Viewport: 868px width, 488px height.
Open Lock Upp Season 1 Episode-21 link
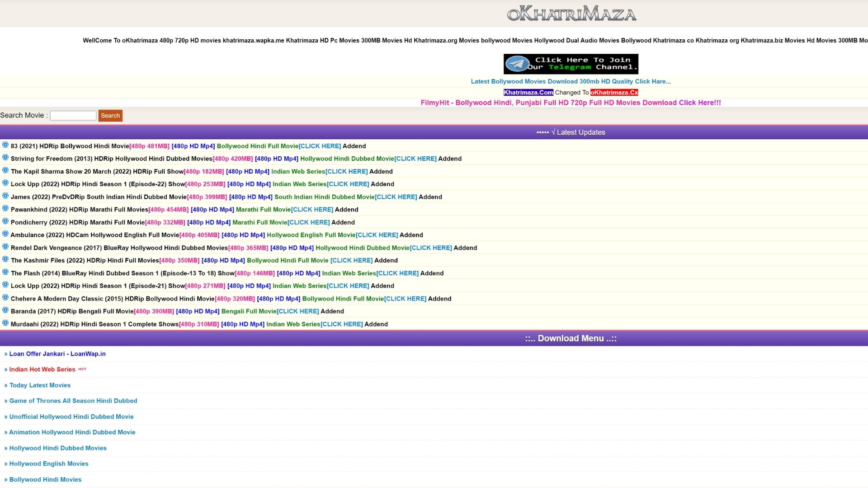pyautogui.click(x=203, y=286)
